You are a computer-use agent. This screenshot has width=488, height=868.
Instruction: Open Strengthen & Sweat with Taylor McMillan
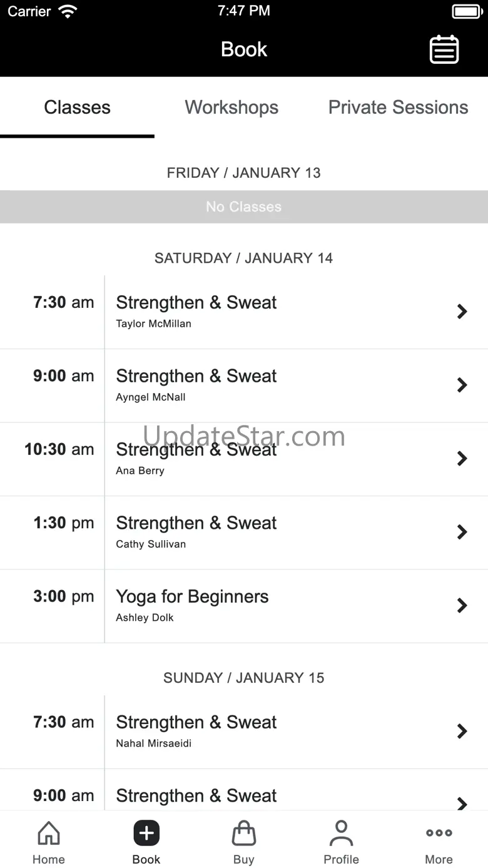click(196, 303)
